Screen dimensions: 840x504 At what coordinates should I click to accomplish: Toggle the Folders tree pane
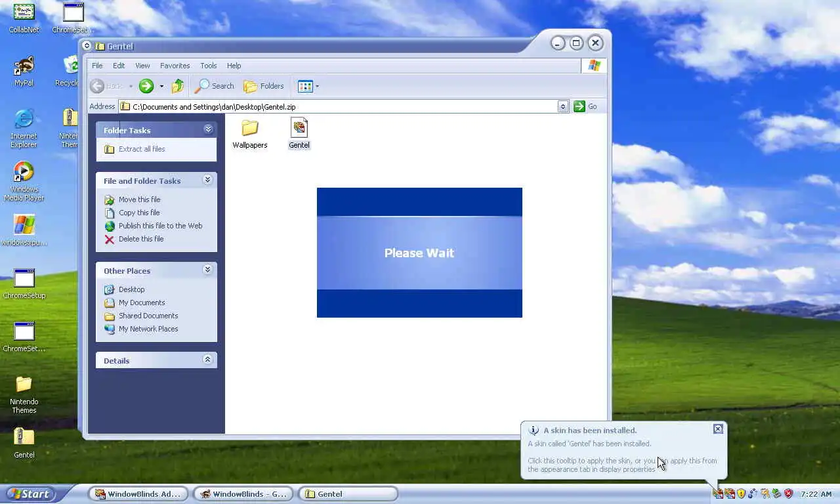(x=264, y=86)
